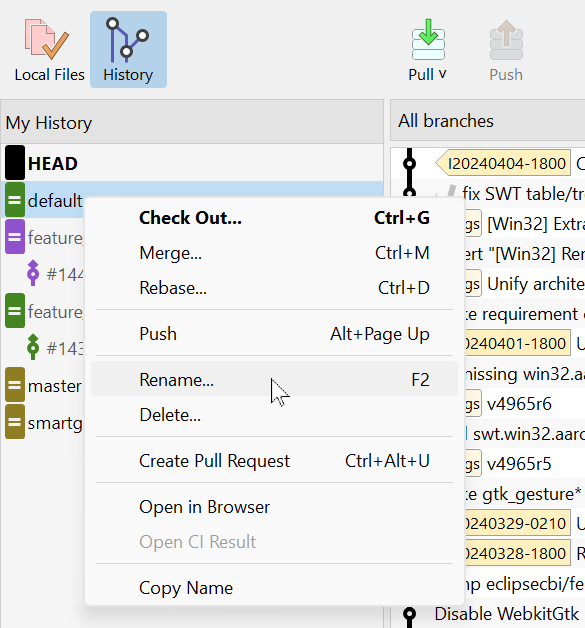Choose Merge... from the context menu
Image resolution: width=585 pixels, height=628 pixels.
[274, 253]
